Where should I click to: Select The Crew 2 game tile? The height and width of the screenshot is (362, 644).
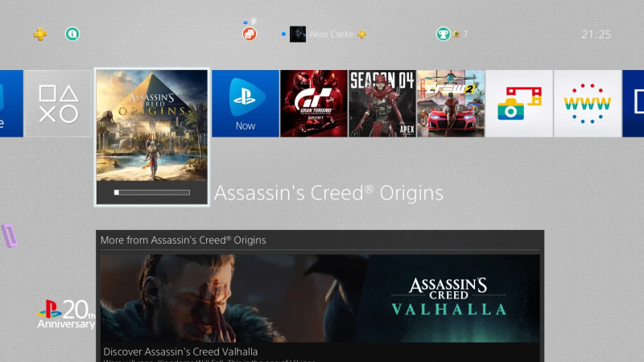[451, 104]
